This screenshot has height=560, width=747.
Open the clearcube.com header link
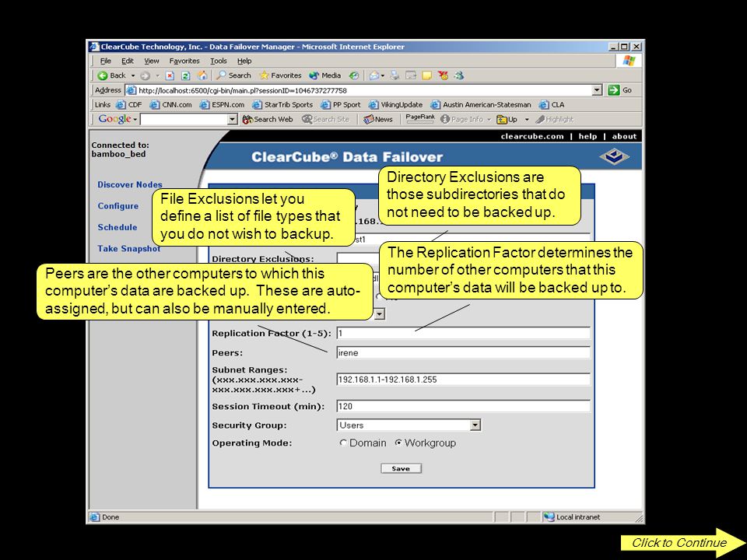tap(532, 136)
